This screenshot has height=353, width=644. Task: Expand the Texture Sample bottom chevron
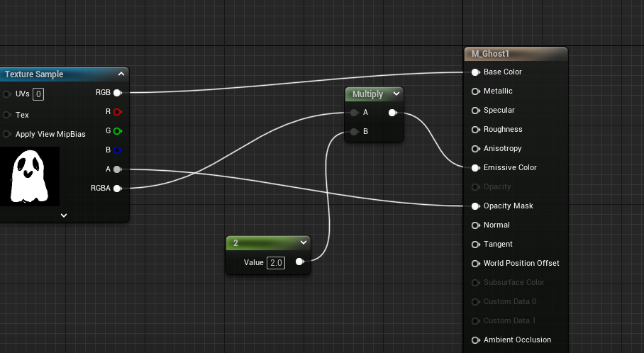tap(64, 215)
